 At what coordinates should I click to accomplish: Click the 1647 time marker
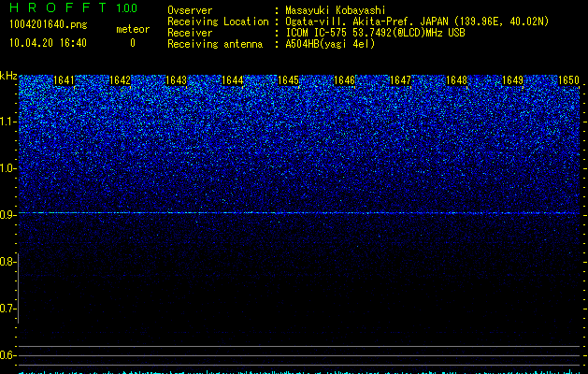400,80
